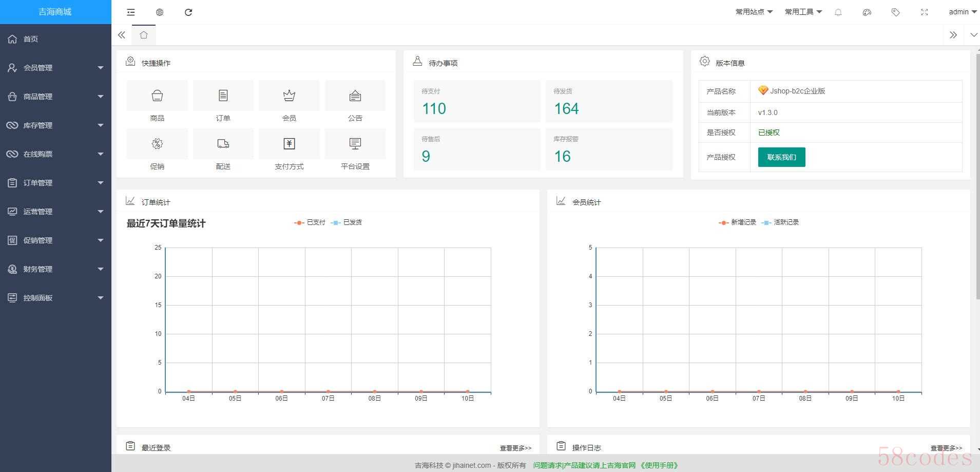
Task: Open the 常用站点 dropdown
Action: click(754, 12)
